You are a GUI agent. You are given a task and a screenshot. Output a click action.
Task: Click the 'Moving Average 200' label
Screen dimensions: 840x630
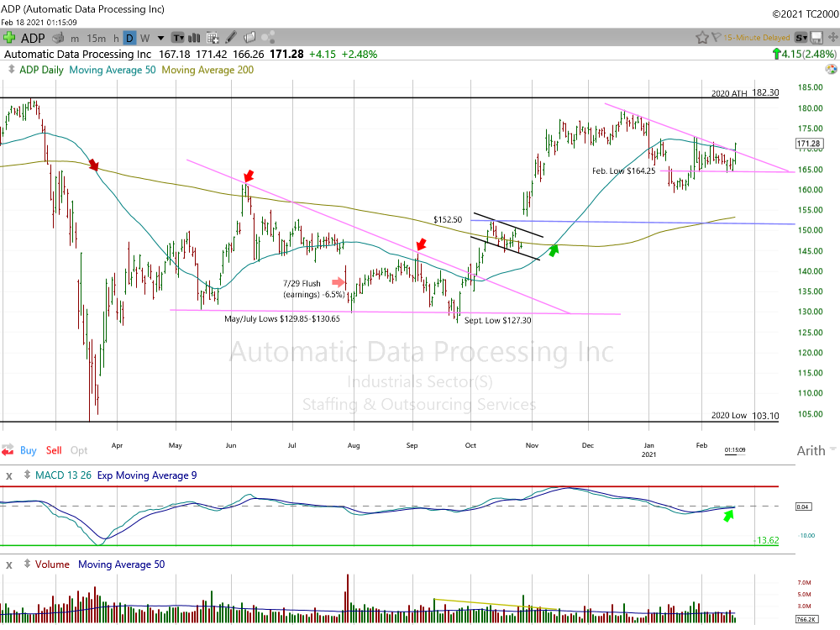click(207, 70)
